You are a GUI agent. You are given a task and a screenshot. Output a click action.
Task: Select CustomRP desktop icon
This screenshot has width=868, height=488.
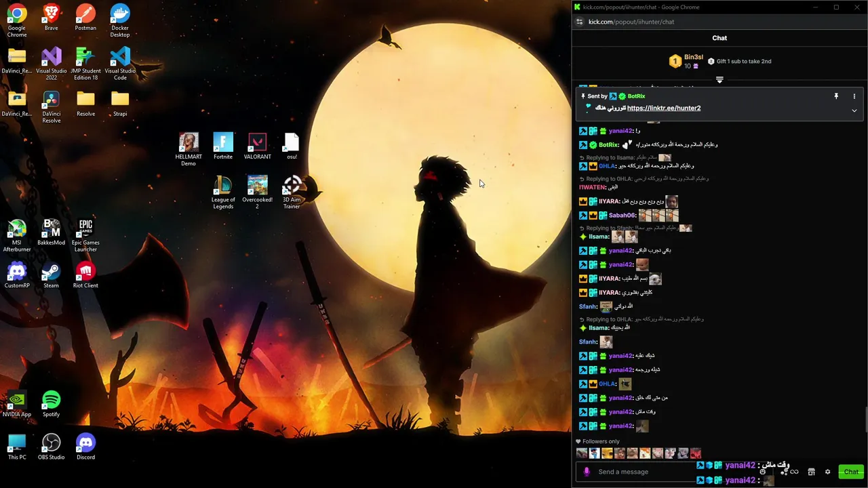click(x=17, y=274)
